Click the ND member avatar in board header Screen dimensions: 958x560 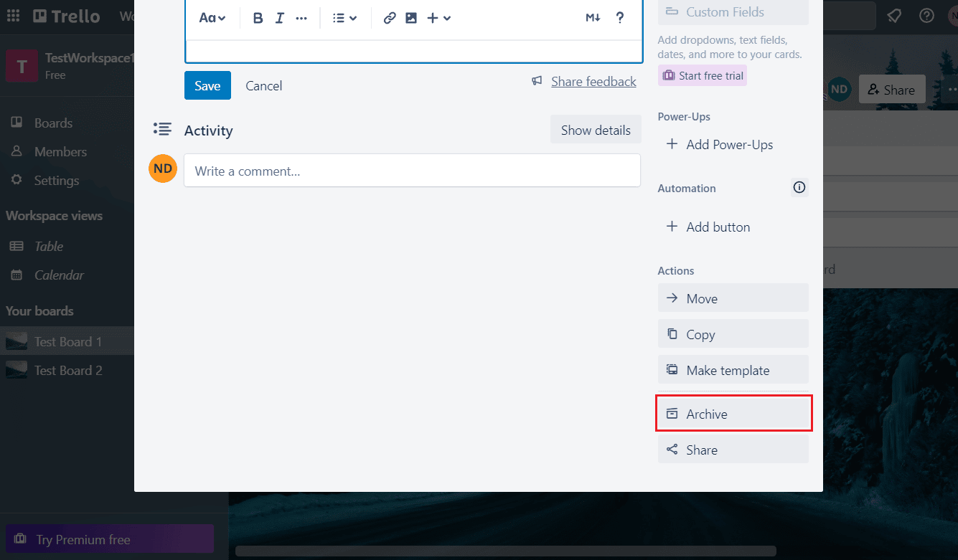(839, 90)
